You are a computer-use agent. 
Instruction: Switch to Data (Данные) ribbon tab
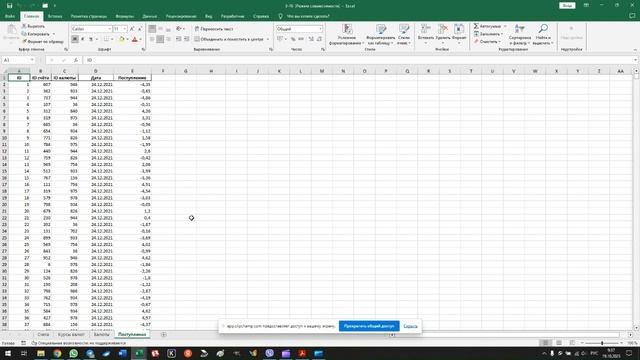(150, 16)
